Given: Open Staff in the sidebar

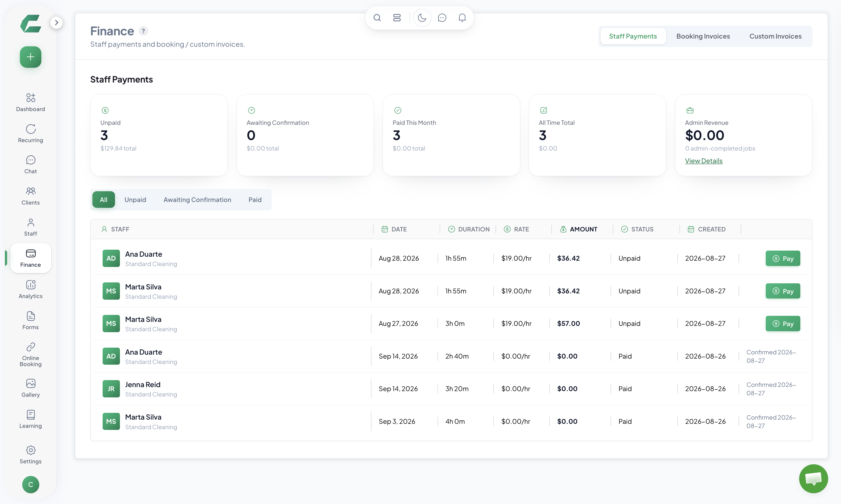Looking at the screenshot, I should coord(31,227).
